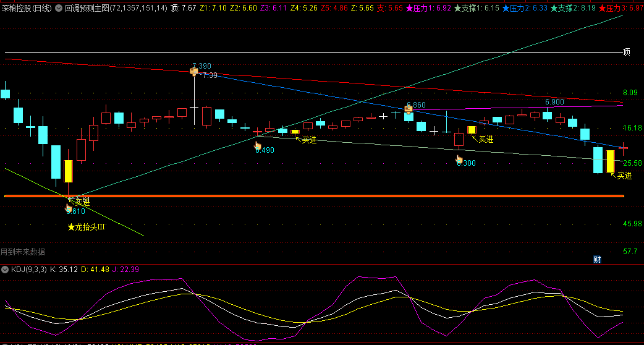644x345 pixels.
Task: Click the 45.98 axis percentage label
Action: tap(632, 224)
